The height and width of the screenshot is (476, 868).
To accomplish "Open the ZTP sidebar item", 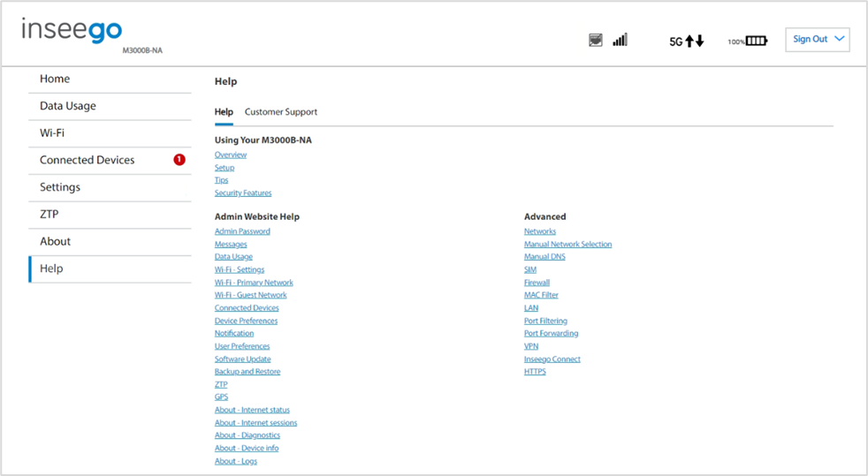I will coord(110,215).
